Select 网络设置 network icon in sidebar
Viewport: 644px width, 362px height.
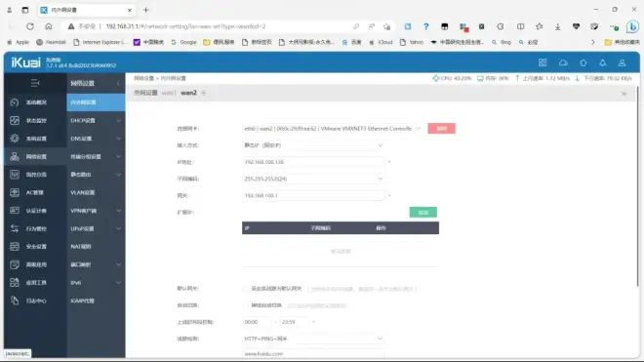[x=15, y=156]
